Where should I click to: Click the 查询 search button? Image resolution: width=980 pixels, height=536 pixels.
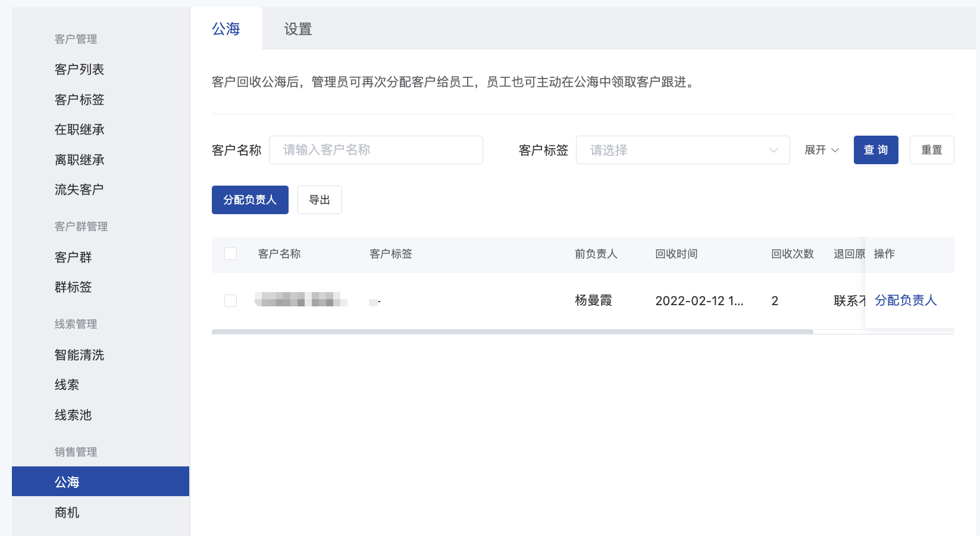(x=876, y=150)
